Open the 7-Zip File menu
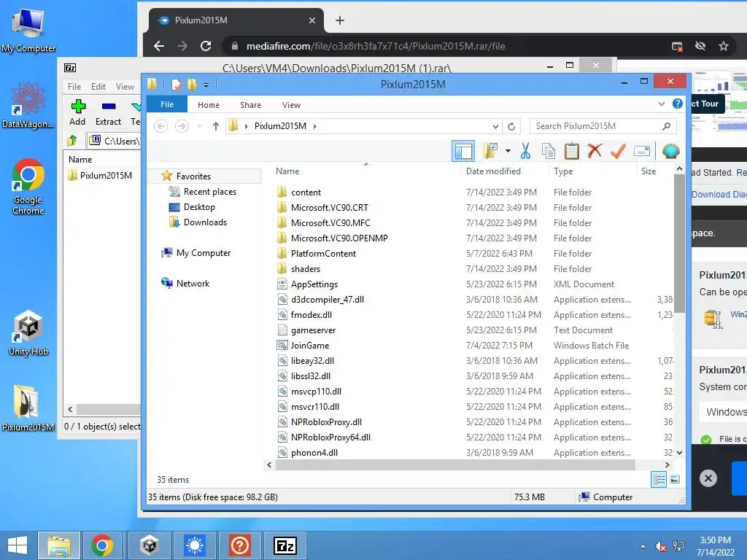The width and height of the screenshot is (747, 560). tap(74, 87)
